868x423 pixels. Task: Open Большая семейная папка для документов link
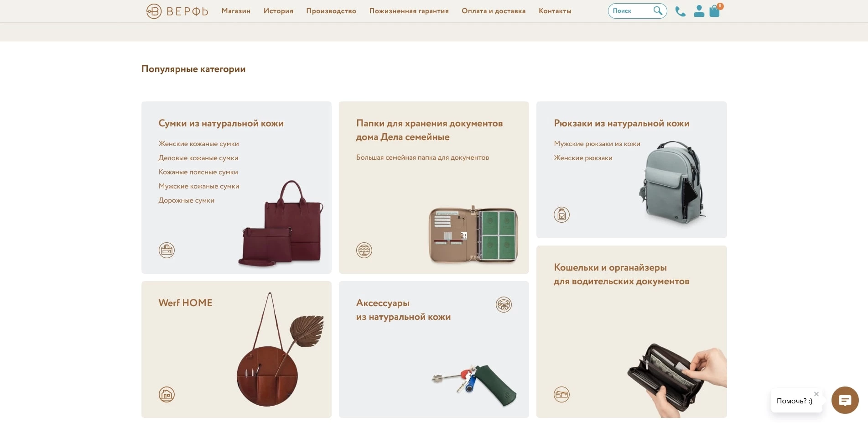pos(422,157)
